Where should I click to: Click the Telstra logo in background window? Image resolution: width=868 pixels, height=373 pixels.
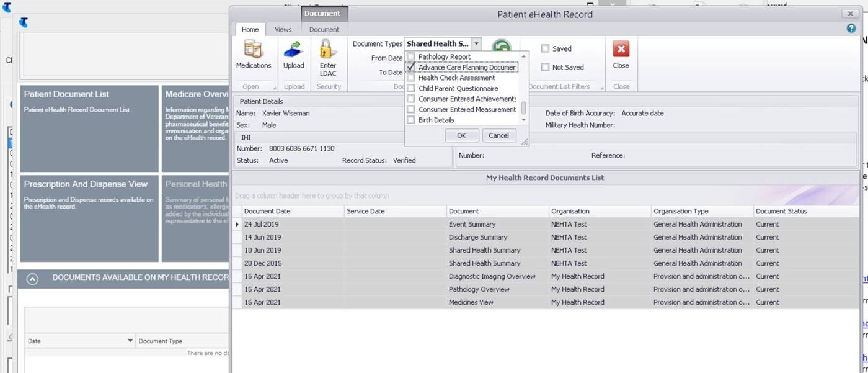tap(24, 23)
